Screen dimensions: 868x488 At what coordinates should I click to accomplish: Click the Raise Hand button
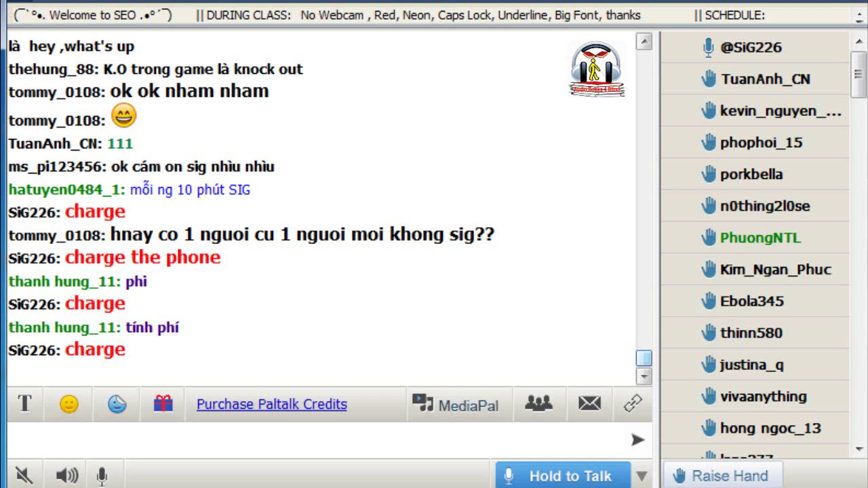click(x=722, y=476)
